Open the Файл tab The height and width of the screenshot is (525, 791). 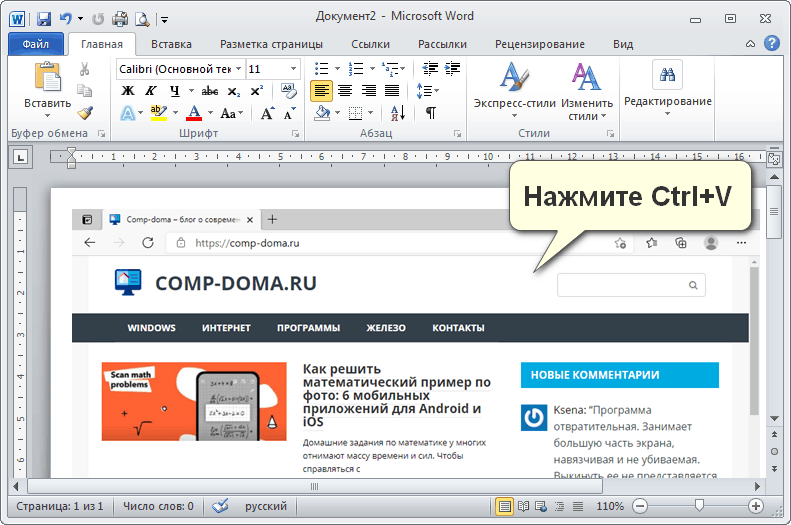[x=35, y=44]
